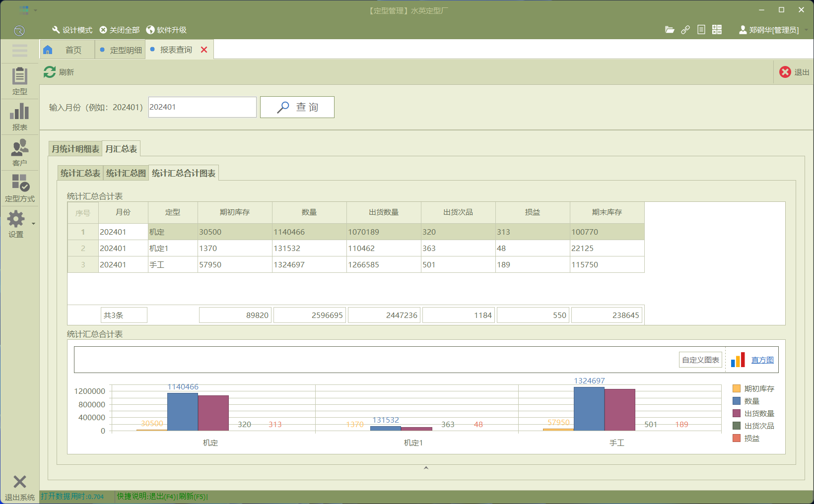Viewport: 814px width, 504px height.
Task: Click the red 退出 button
Action: [x=794, y=72]
